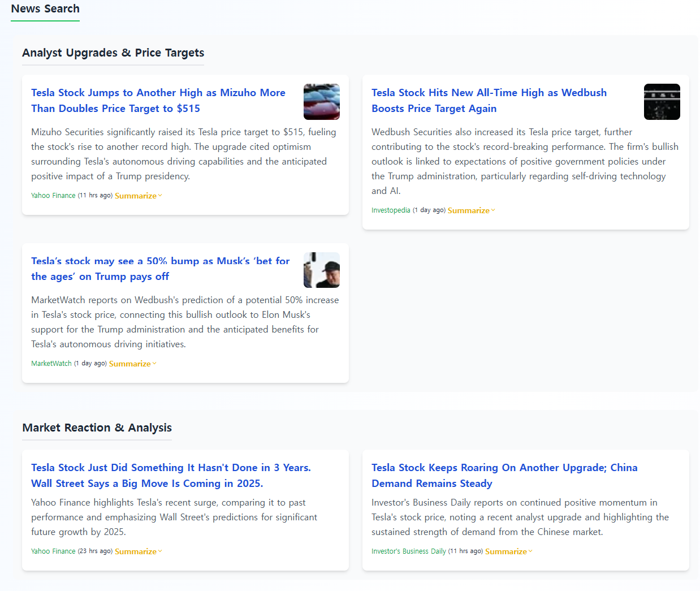Click the '(1 day ago)' timestamp beside MarketWatch
Viewport: 700px width, 591px height.
point(90,364)
